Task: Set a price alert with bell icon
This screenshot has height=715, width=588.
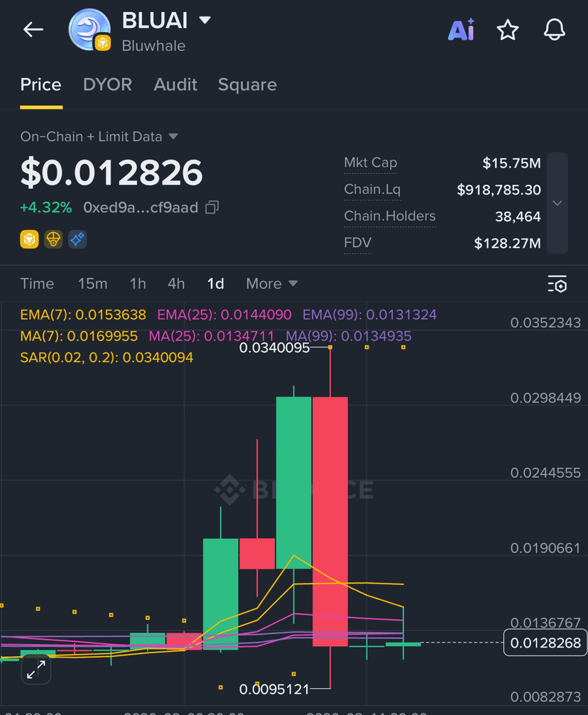Action: pos(554,30)
